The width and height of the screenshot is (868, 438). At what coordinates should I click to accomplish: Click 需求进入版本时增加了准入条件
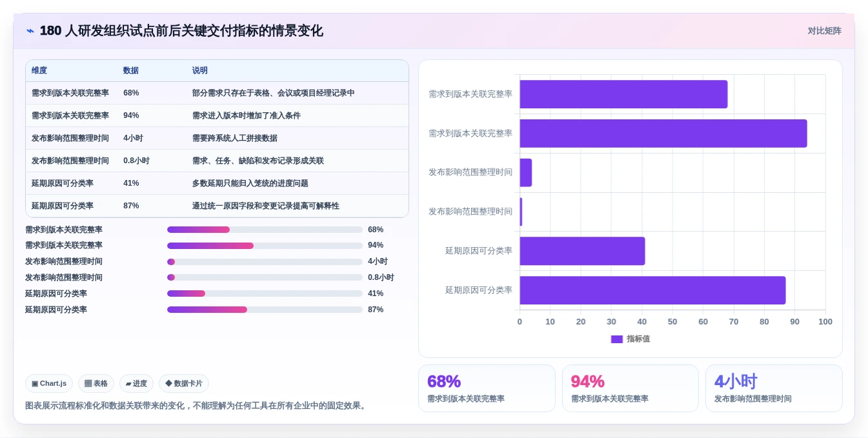pyautogui.click(x=247, y=115)
